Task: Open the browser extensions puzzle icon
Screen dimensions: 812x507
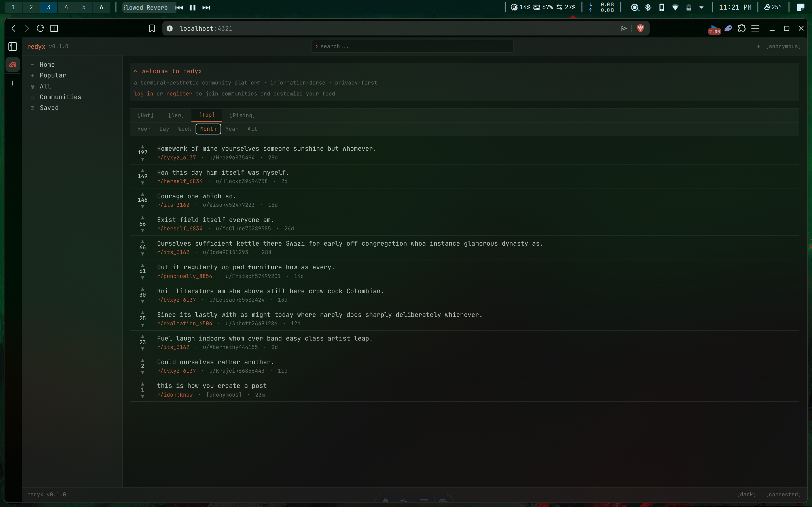Action: [x=742, y=28]
